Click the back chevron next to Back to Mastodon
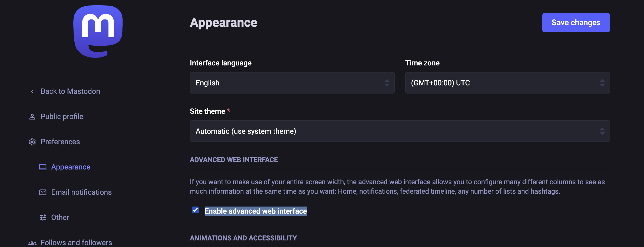Screen dimensions: 644x247 [x=32, y=91]
